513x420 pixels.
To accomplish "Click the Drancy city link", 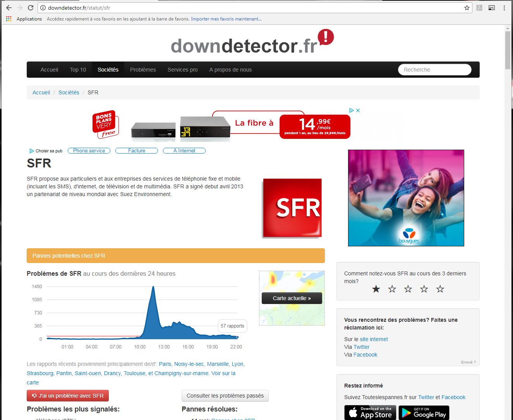I will 112,373.
